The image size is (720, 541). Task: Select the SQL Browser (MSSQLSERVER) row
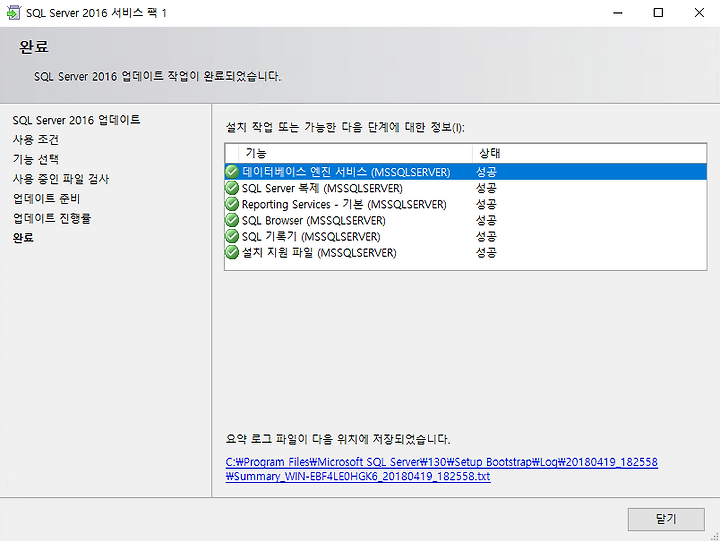466,220
